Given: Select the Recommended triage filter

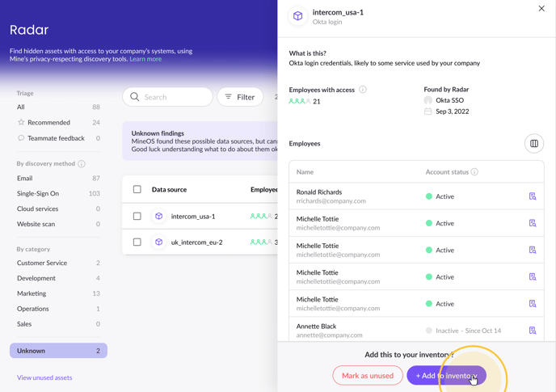Looking at the screenshot, I should [x=58, y=122].
